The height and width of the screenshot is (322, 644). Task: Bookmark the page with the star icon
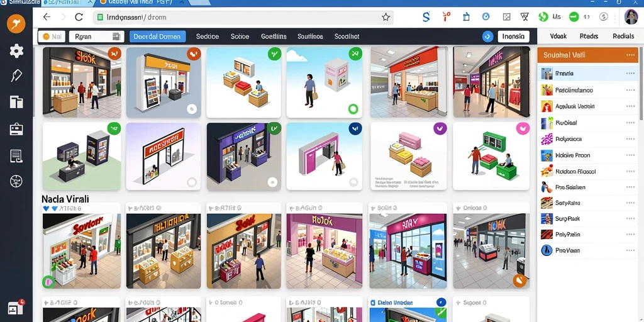pos(386,17)
